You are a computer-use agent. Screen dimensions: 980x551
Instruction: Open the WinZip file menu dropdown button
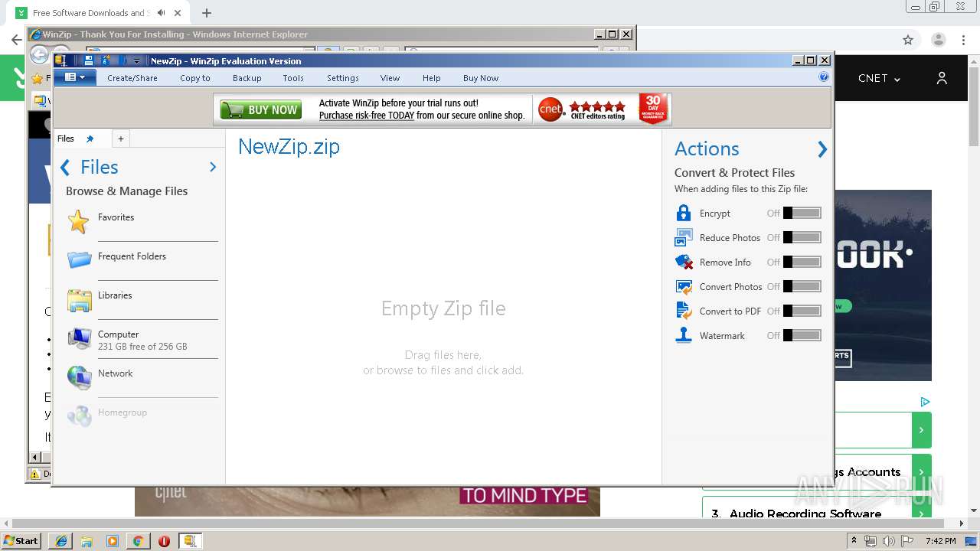point(75,77)
